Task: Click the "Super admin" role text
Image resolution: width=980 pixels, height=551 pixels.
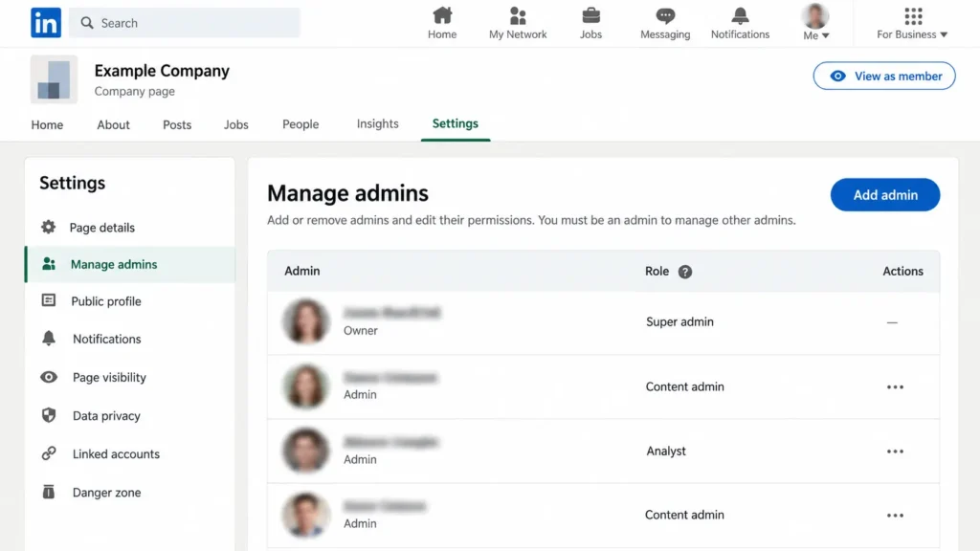Action: point(679,321)
